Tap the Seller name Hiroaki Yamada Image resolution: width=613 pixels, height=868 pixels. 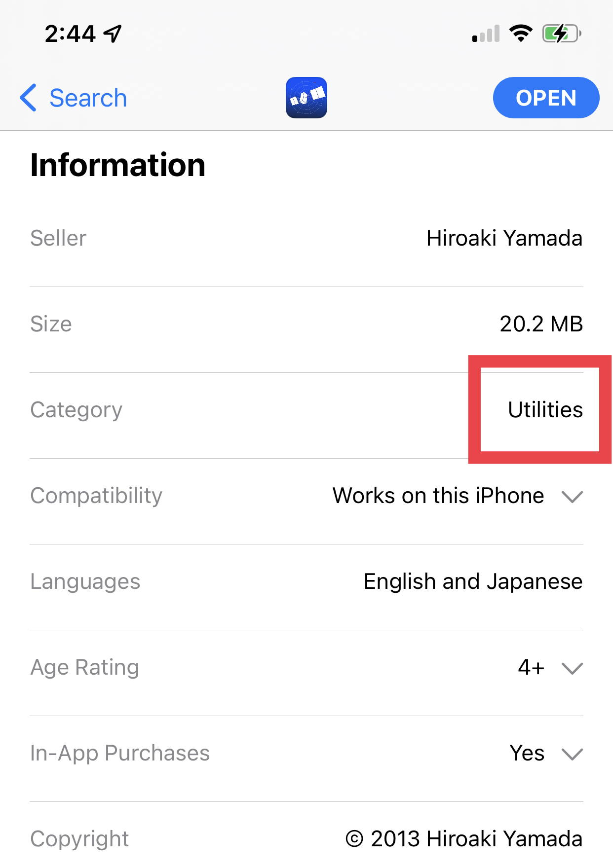[504, 238]
